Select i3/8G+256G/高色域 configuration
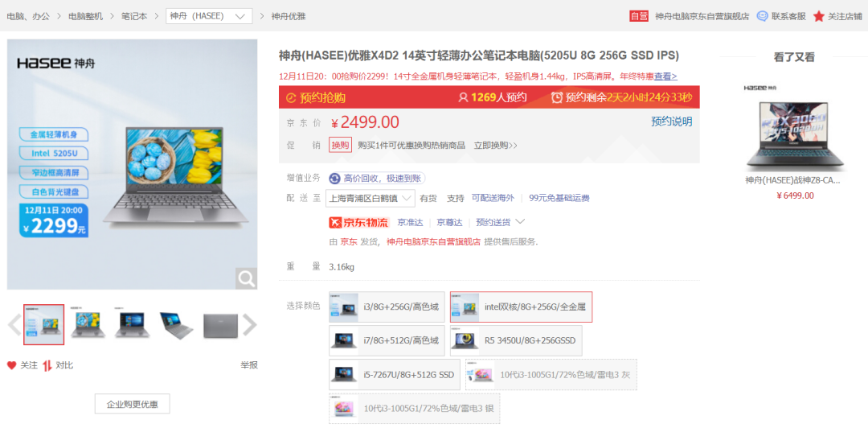The width and height of the screenshot is (868, 428). (x=387, y=307)
